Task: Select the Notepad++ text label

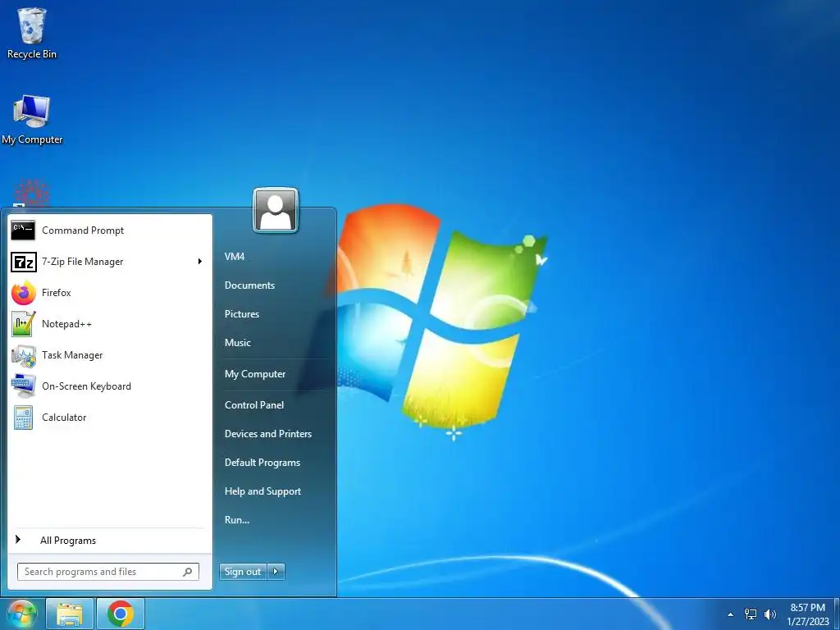Action: (66, 324)
